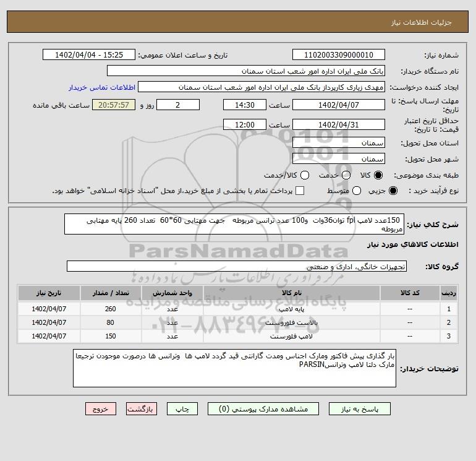
Task: Select the کالا radio button
Action: pos(378,175)
